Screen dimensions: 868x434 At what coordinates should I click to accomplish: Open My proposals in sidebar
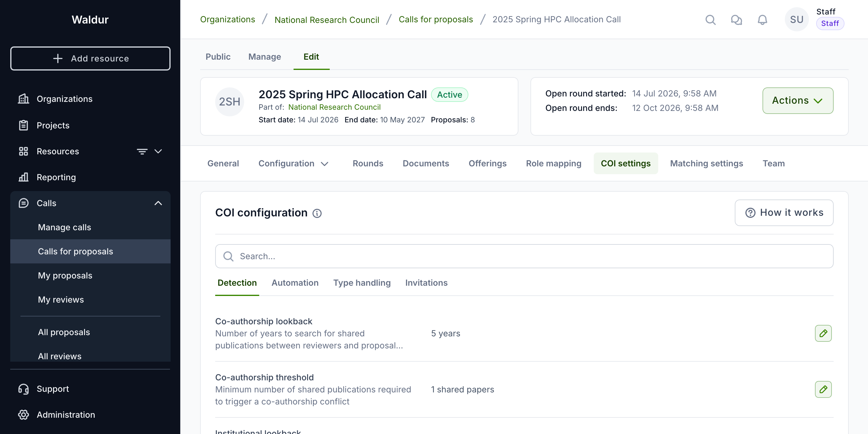(x=90, y=276)
